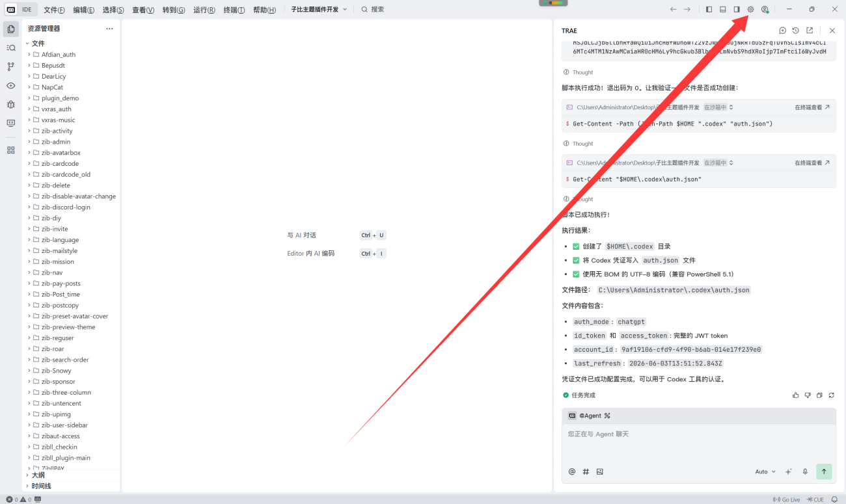Give thumbs up to the response
The image size is (846, 504).
point(795,395)
